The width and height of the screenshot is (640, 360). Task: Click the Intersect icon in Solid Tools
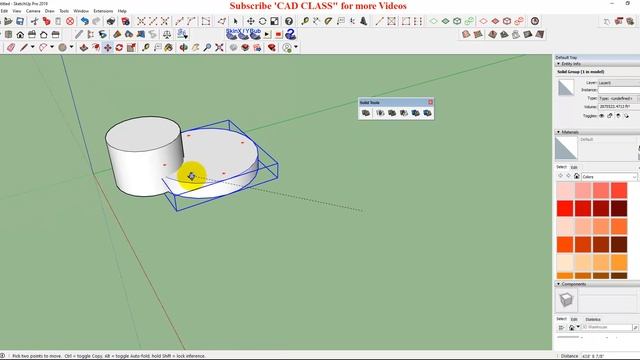tap(380, 113)
